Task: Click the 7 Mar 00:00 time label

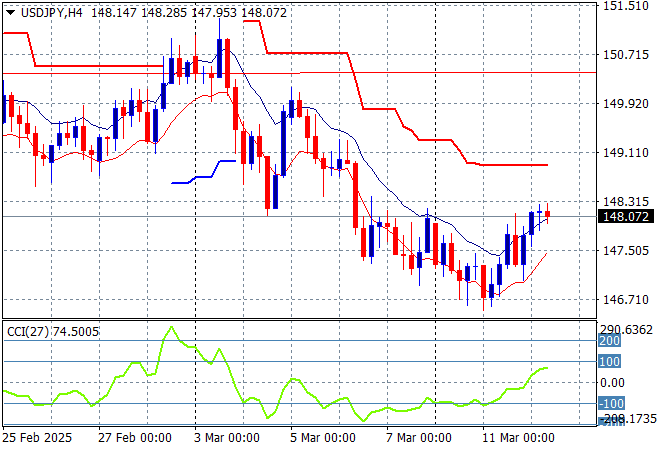Action: 421,438
